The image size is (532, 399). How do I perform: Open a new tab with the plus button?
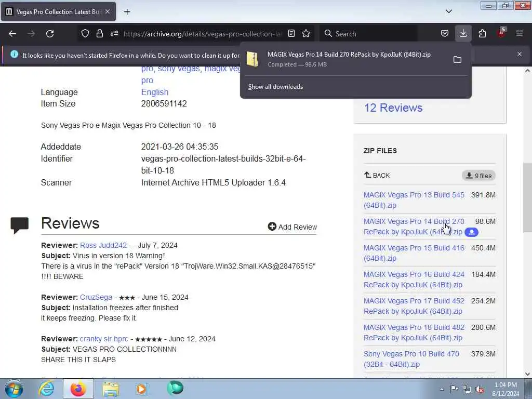(x=127, y=12)
